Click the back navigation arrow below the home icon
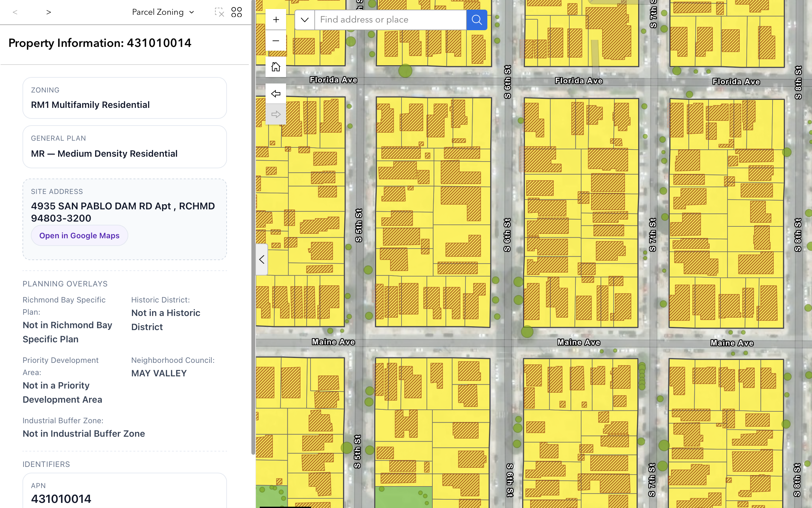This screenshot has width=812, height=508. coord(275,94)
